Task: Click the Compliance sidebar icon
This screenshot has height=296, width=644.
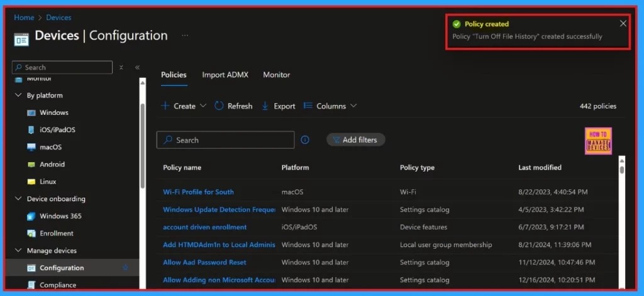Action: [31, 285]
